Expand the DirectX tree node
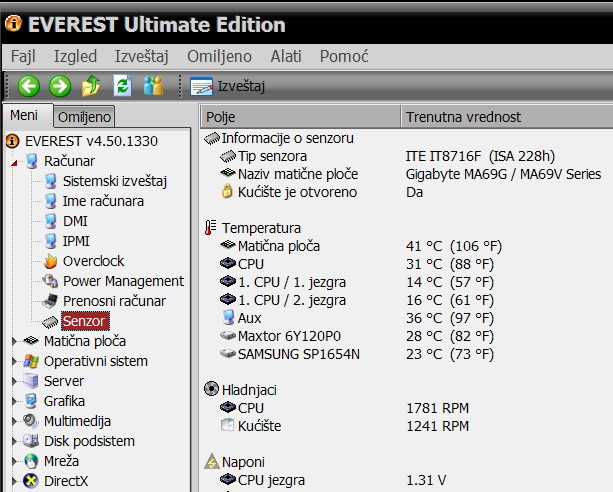 point(14,481)
